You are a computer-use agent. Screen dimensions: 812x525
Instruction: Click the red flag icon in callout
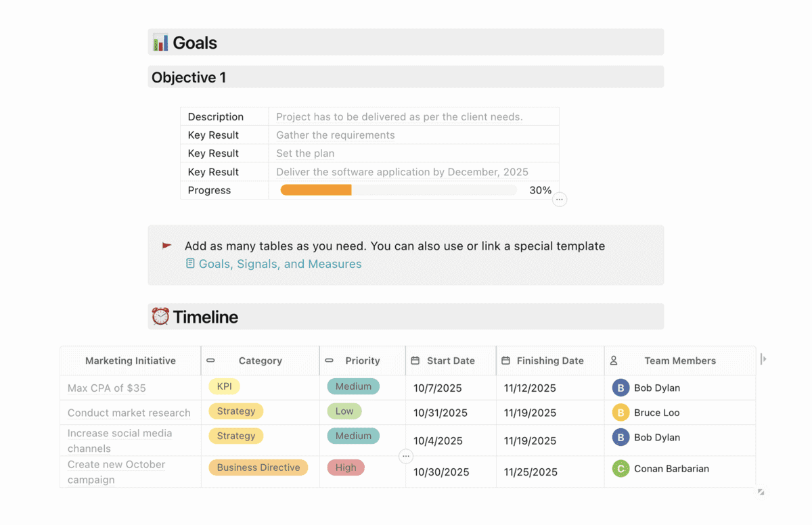[166, 246]
